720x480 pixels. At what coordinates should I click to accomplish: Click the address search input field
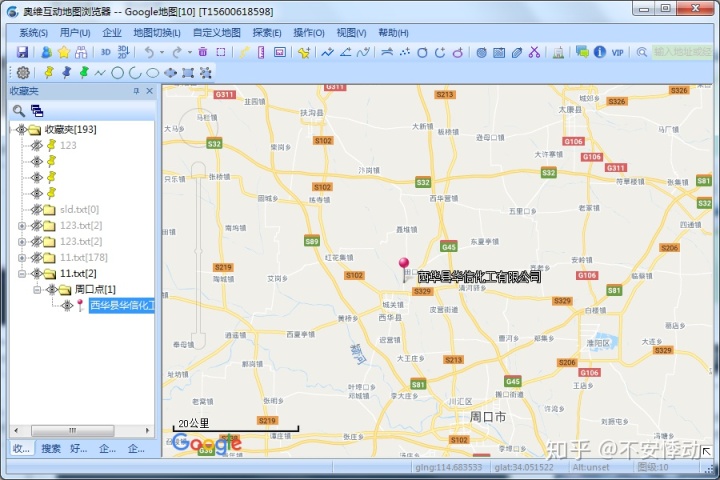[681, 52]
